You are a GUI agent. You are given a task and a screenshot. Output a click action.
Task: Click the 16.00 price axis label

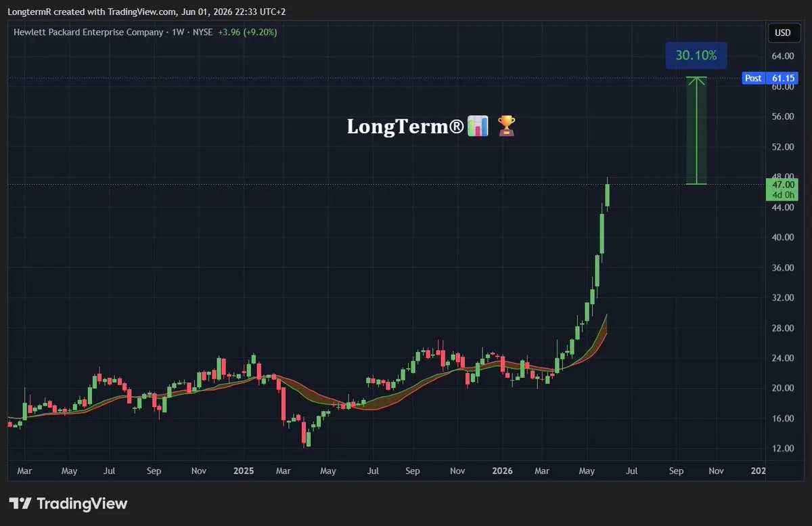[782, 418]
